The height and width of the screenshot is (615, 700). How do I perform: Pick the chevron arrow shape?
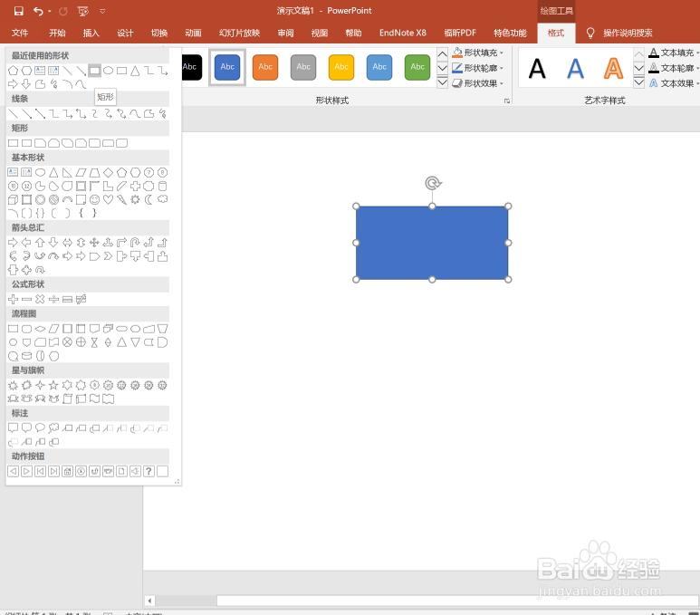point(108,256)
